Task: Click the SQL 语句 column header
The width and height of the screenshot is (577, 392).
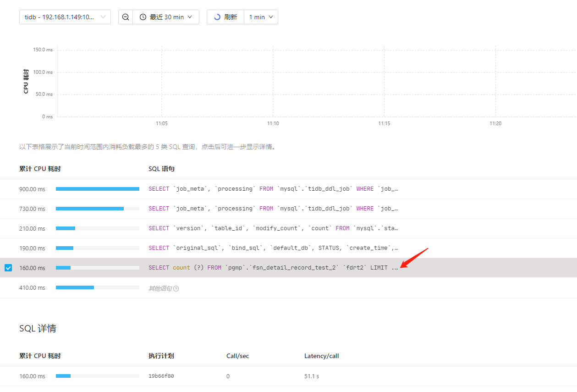Action: (x=161, y=169)
